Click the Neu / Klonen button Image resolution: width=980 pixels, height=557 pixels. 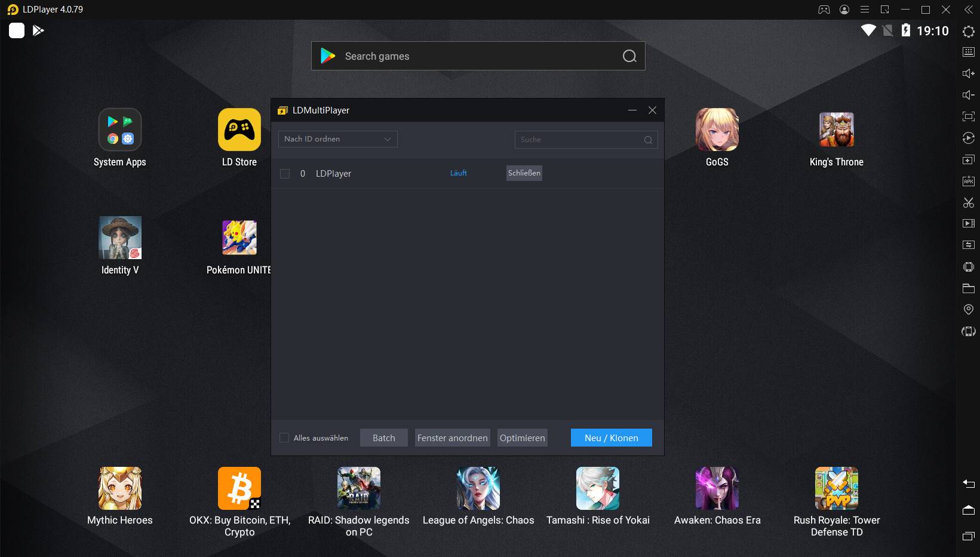[x=612, y=438]
